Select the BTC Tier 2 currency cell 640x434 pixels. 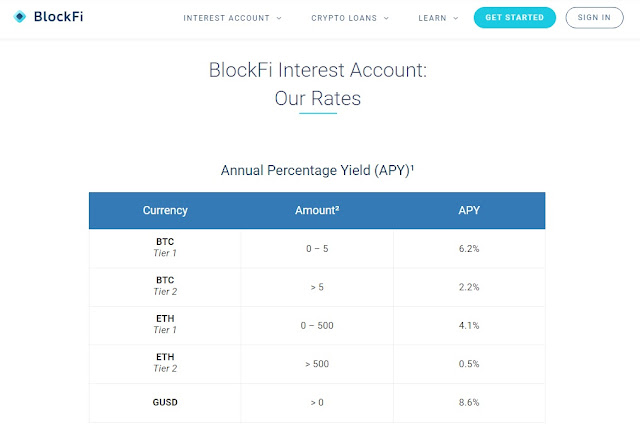[165, 286]
